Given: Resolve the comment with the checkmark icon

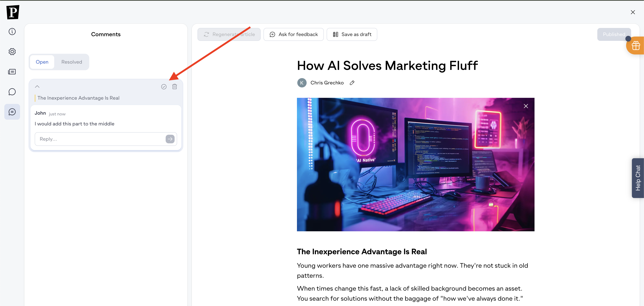Looking at the screenshot, I should (164, 87).
